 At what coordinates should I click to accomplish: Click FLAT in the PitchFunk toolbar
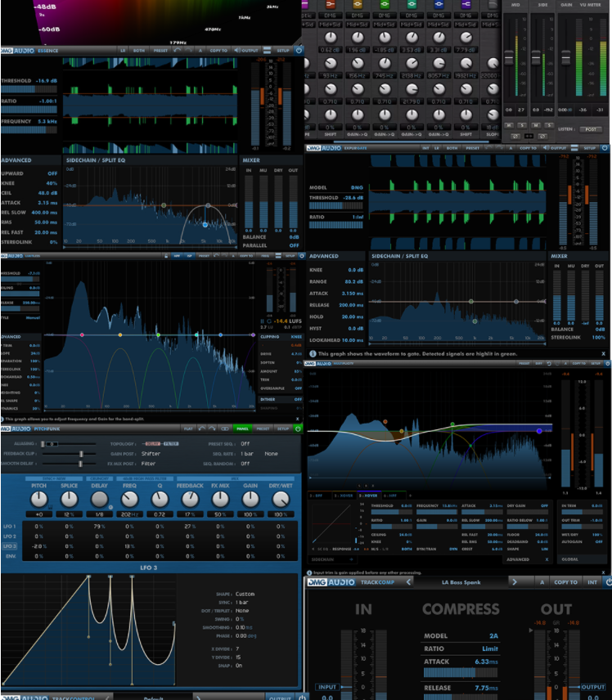click(x=188, y=429)
